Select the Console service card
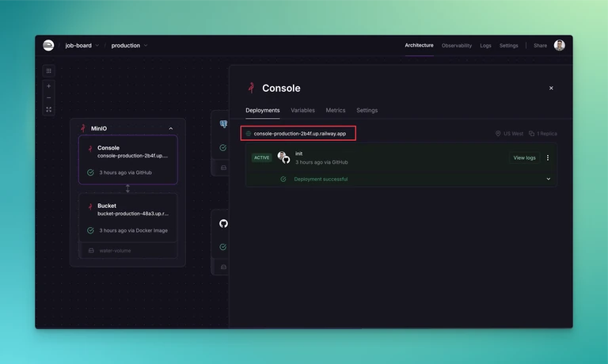Screen dimensions: 608x364 pos(128,160)
